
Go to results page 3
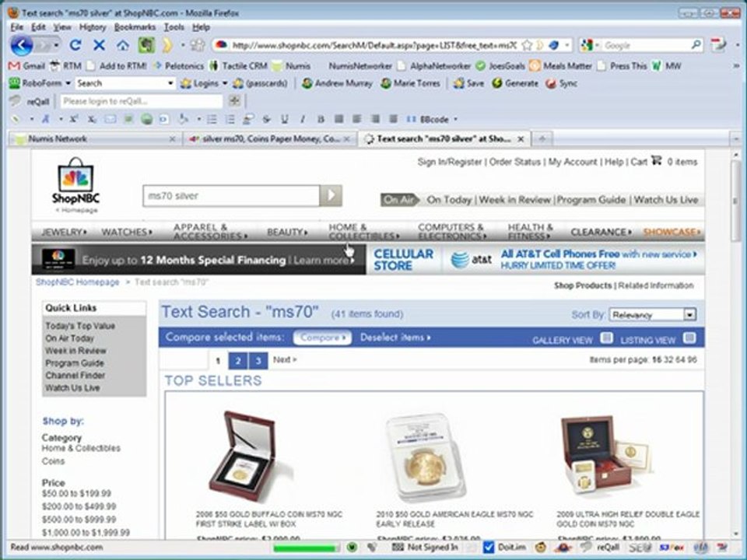(258, 361)
